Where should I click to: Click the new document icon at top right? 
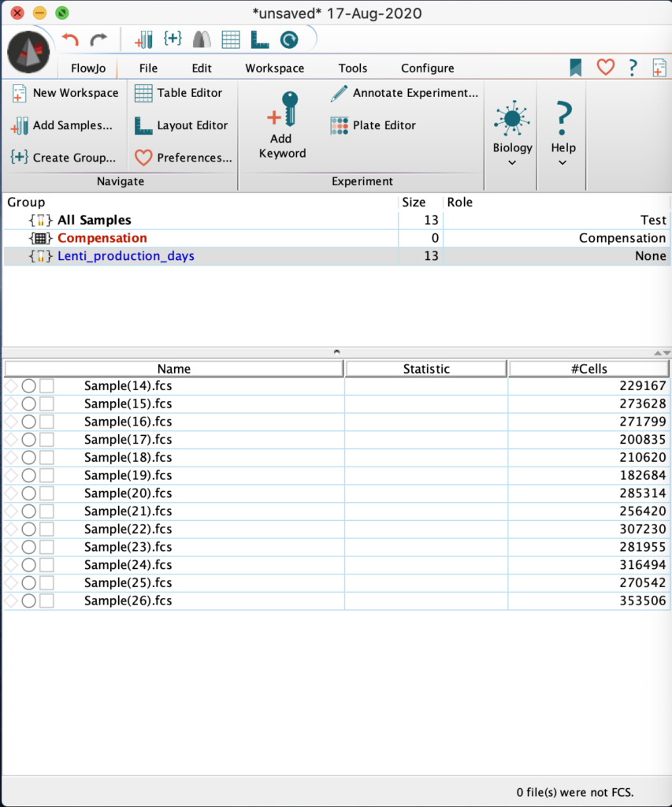click(x=659, y=68)
